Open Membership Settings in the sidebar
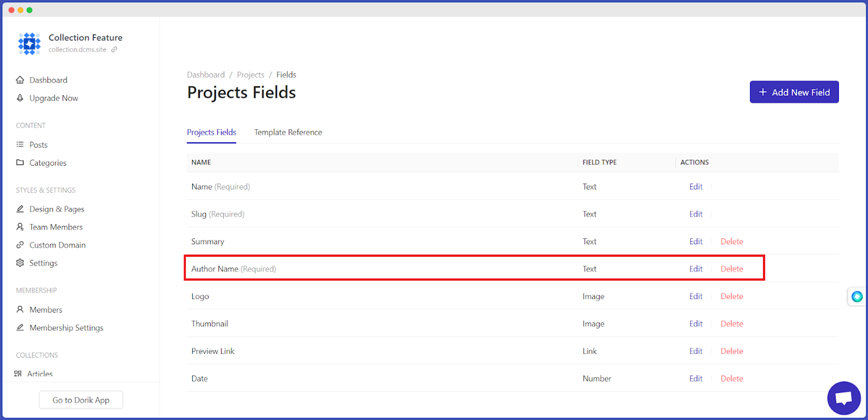868x420 pixels. pos(66,328)
